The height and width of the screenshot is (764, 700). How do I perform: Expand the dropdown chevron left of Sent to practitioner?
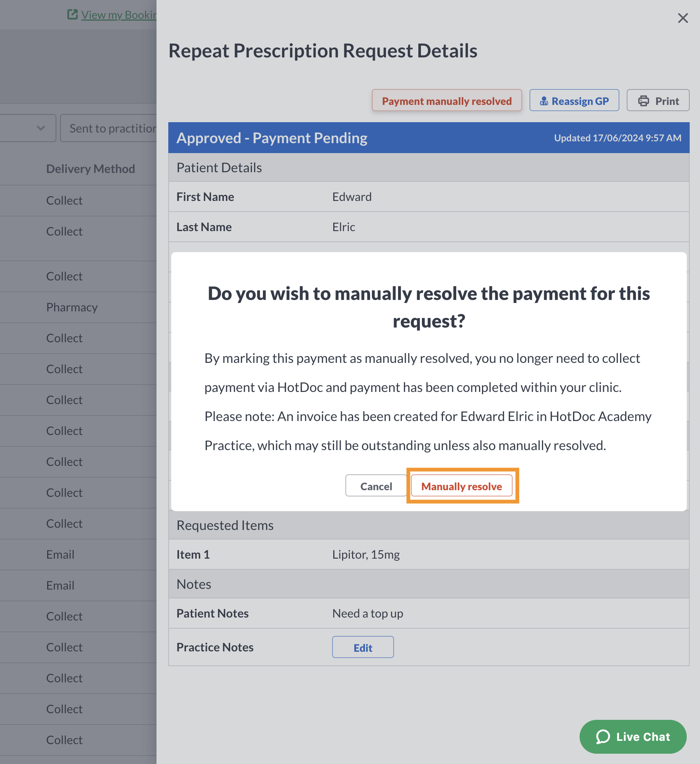point(41,128)
